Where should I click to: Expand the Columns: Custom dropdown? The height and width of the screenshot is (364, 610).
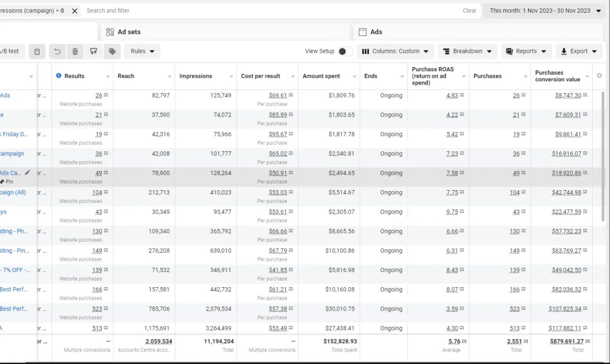tap(395, 51)
